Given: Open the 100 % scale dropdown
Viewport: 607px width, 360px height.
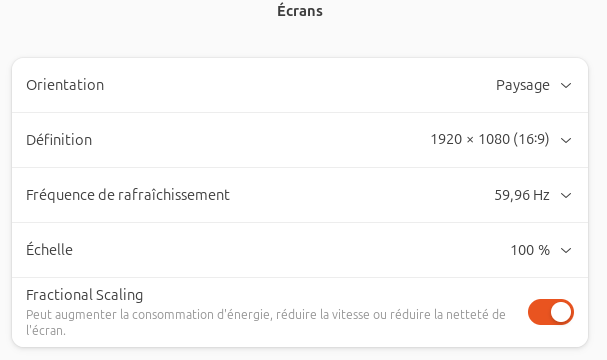Looking at the screenshot, I should [x=541, y=250].
